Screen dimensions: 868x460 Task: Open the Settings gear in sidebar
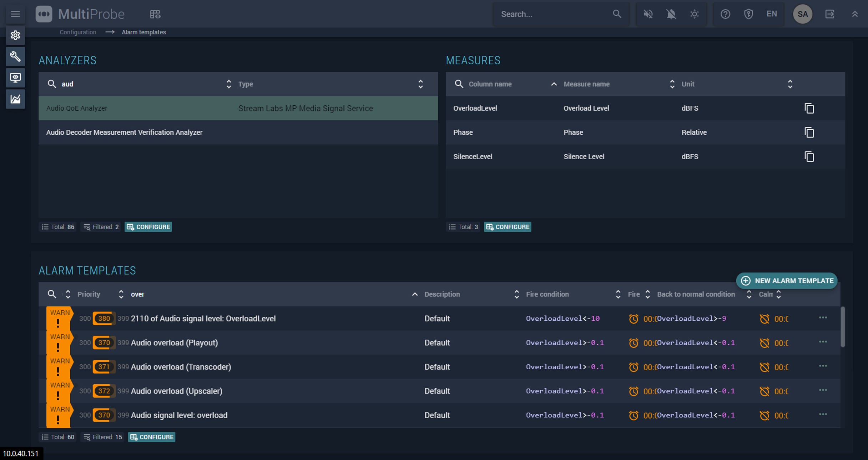15,35
